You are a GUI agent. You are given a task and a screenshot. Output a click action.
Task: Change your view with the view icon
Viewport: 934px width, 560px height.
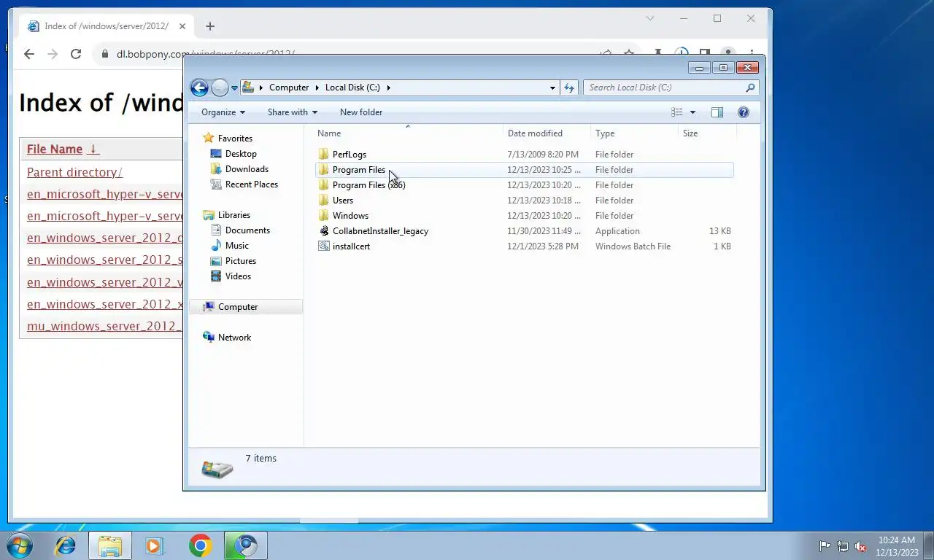pos(677,112)
